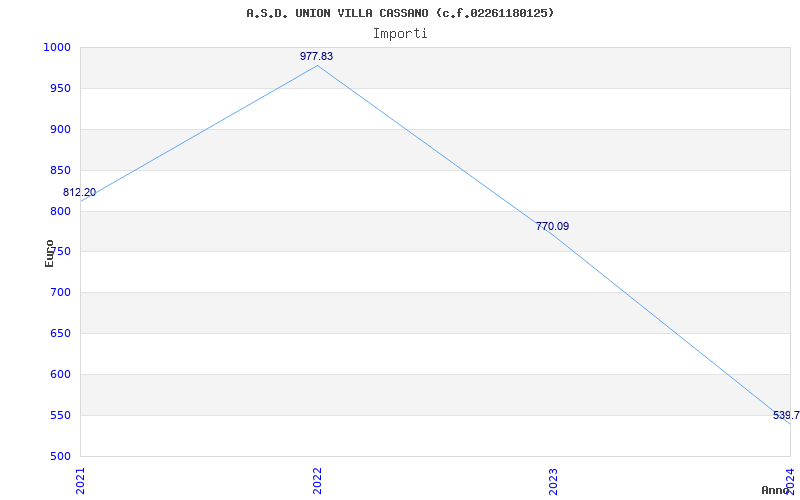Click the 800 y-axis tick label
Screen dimensions: 800x500
pyautogui.click(x=60, y=211)
